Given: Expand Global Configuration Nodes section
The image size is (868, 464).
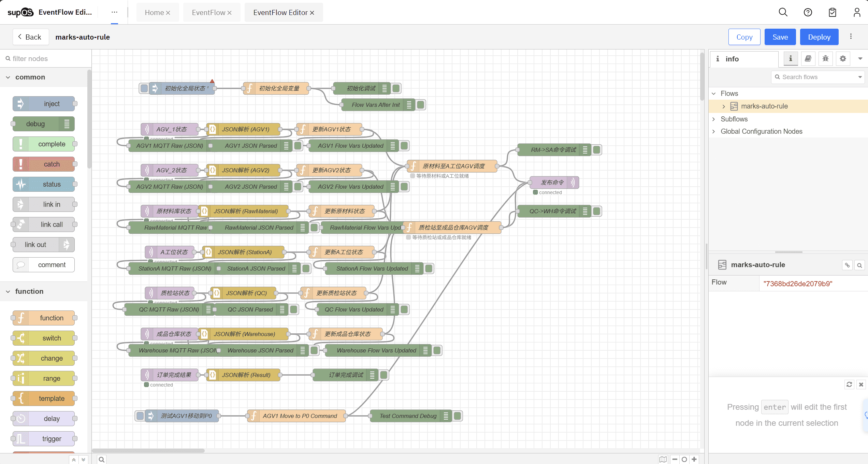Looking at the screenshot, I should (x=714, y=131).
